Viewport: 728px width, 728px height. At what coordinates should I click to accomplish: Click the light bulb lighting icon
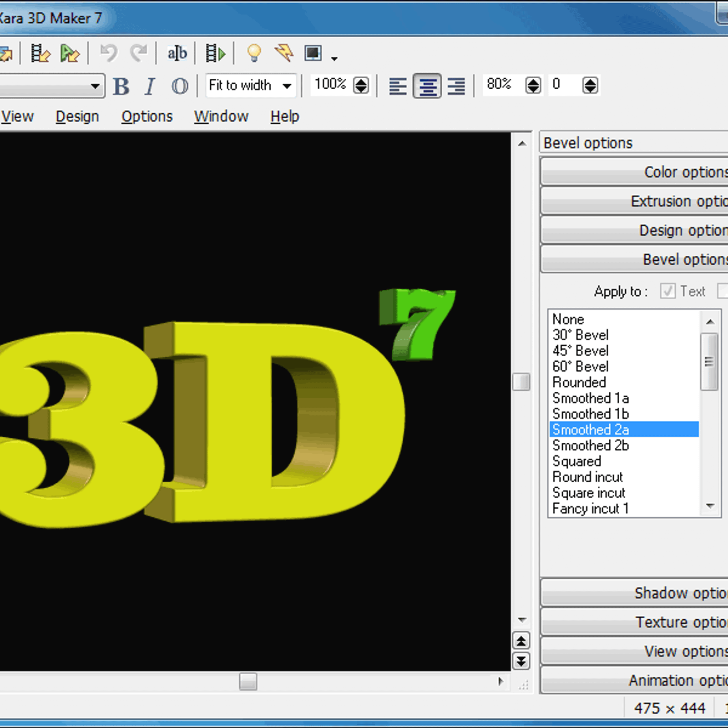click(254, 53)
